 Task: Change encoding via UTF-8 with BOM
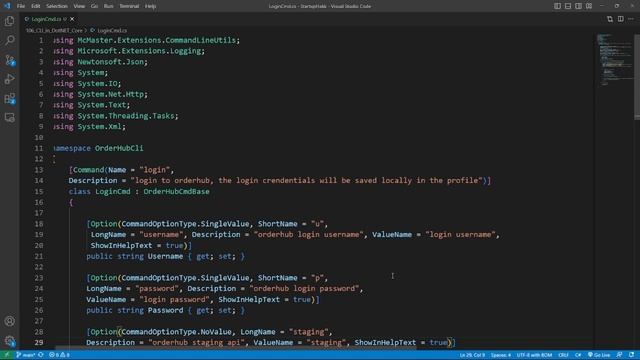(534, 355)
